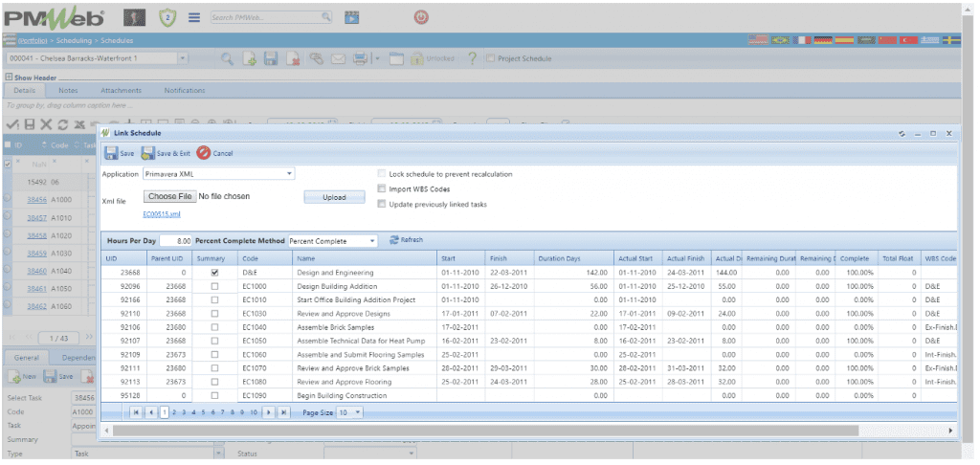
Task: Click the envelope email icon in main toolbar
Action: click(338, 58)
